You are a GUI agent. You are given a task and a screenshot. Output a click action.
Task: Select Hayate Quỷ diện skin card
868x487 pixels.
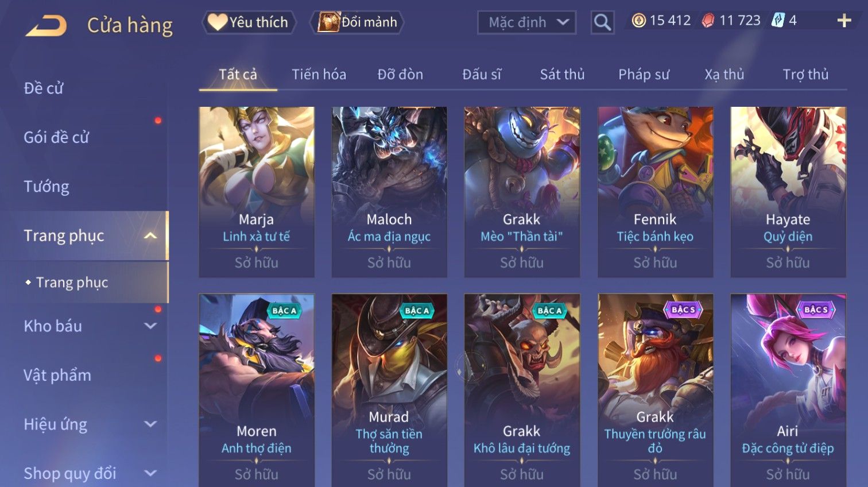pyautogui.click(x=788, y=192)
